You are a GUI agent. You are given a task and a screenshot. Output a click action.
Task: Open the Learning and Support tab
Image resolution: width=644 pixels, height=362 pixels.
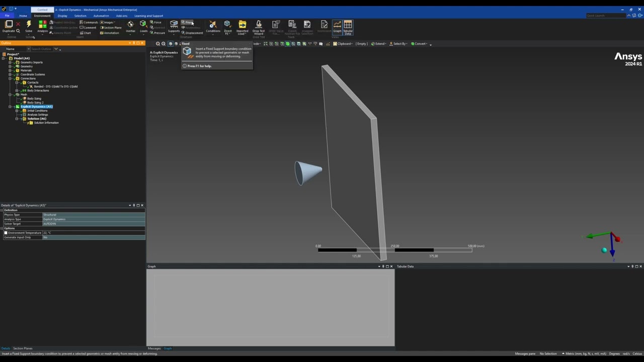tap(148, 16)
